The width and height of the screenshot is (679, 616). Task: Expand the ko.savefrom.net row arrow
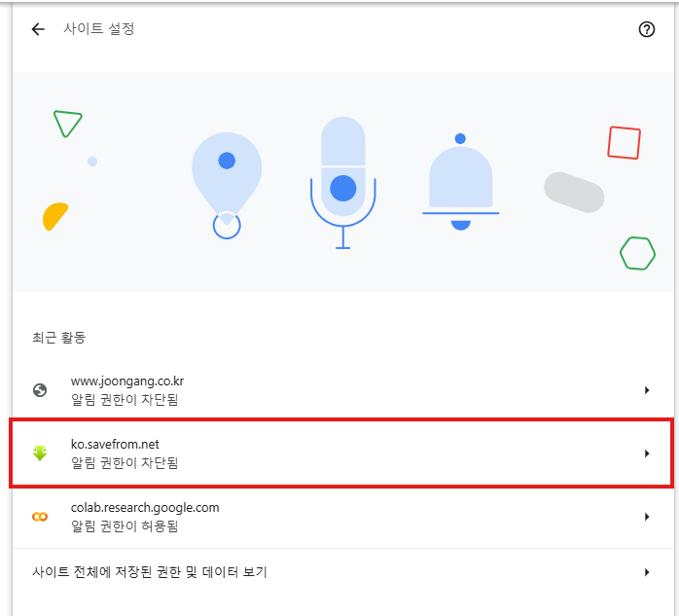click(x=646, y=453)
